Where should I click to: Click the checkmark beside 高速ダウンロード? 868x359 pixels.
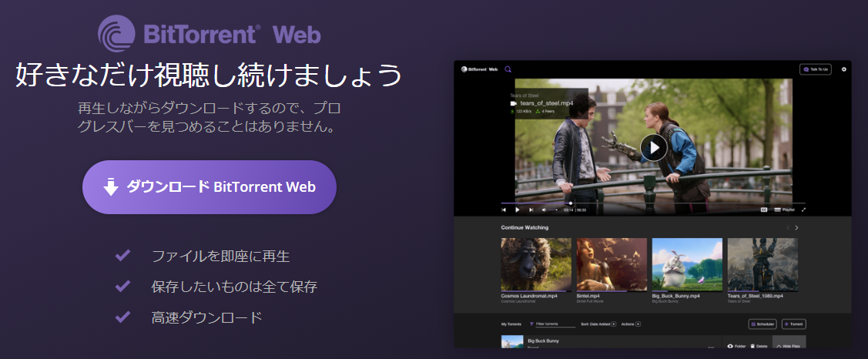point(122,317)
